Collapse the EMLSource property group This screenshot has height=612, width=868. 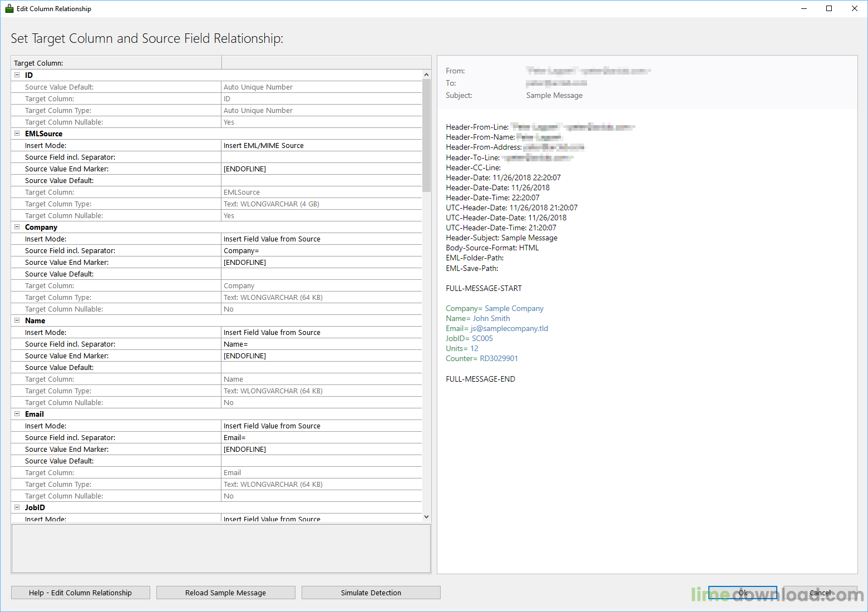(17, 134)
